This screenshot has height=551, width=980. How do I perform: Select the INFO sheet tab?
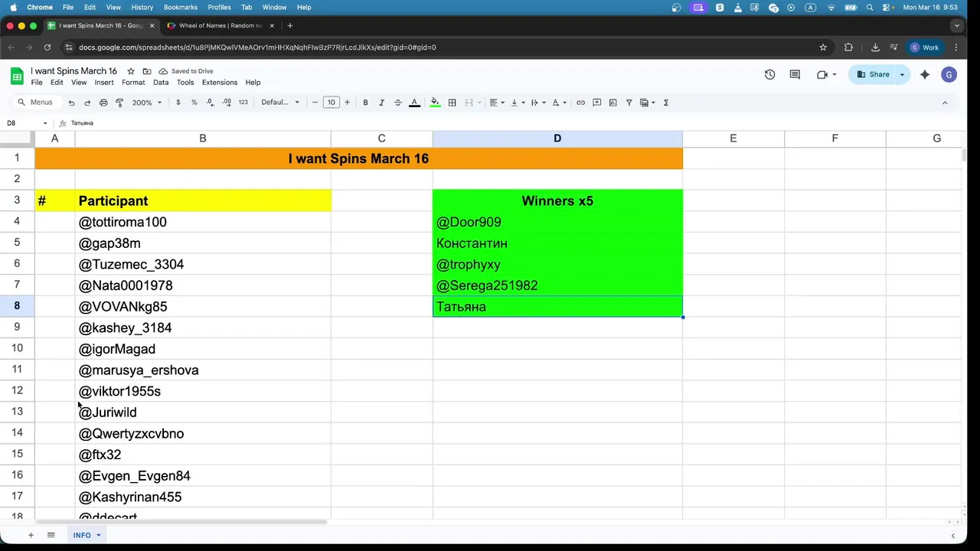[x=87, y=535]
